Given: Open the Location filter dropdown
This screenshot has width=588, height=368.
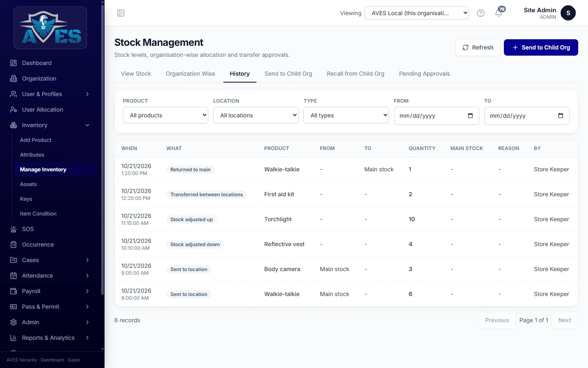Looking at the screenshot, I should tap(256, 115).
